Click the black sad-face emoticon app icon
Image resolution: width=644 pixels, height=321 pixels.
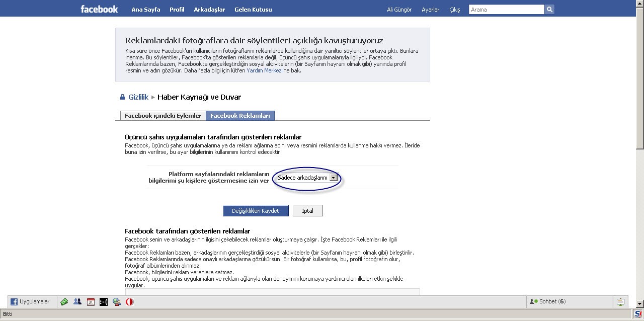coord(103,302)
